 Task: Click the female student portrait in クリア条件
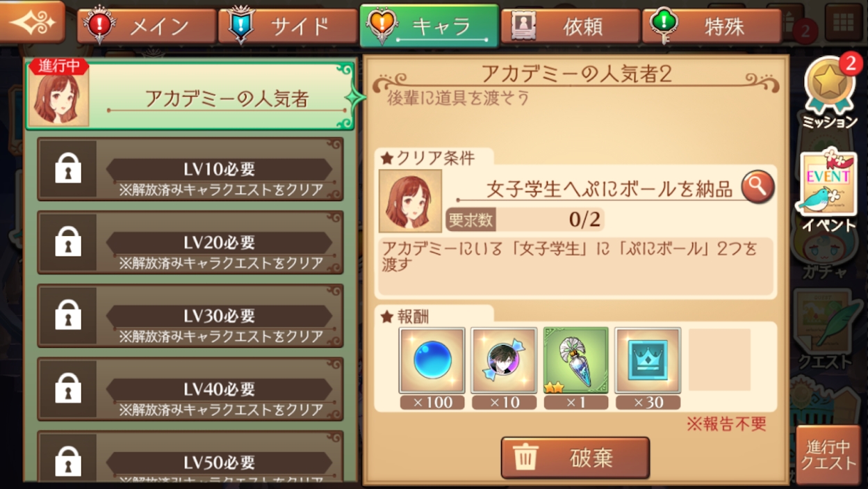[x=410, y=201]
